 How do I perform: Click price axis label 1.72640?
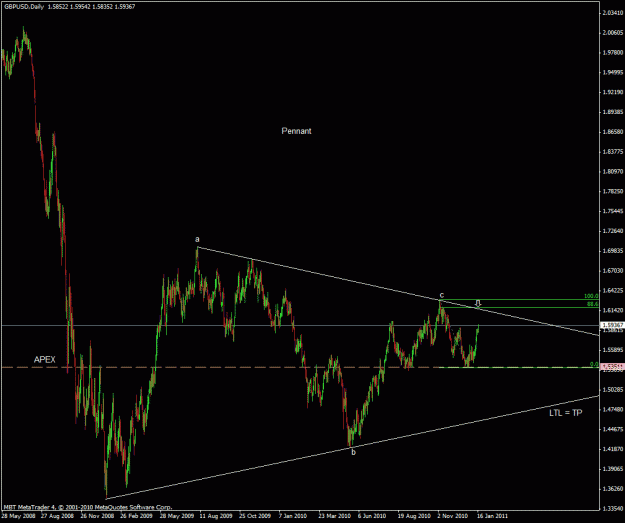click(612, 231)
